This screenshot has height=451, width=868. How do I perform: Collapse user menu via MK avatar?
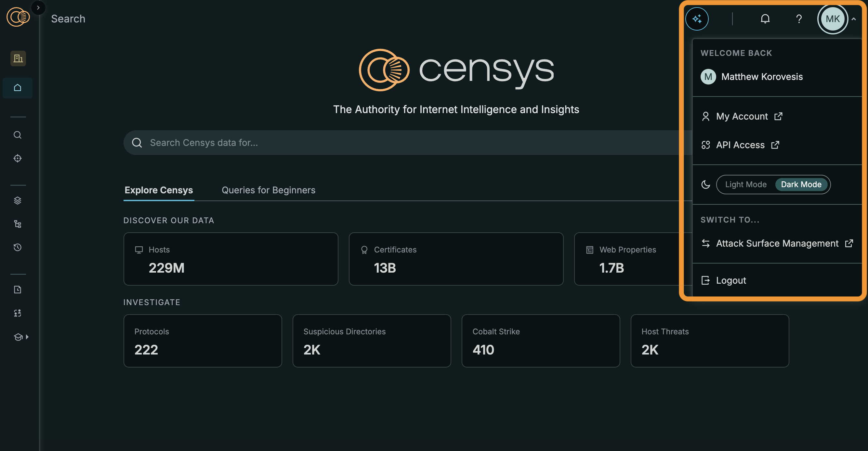tap(832, 19)
